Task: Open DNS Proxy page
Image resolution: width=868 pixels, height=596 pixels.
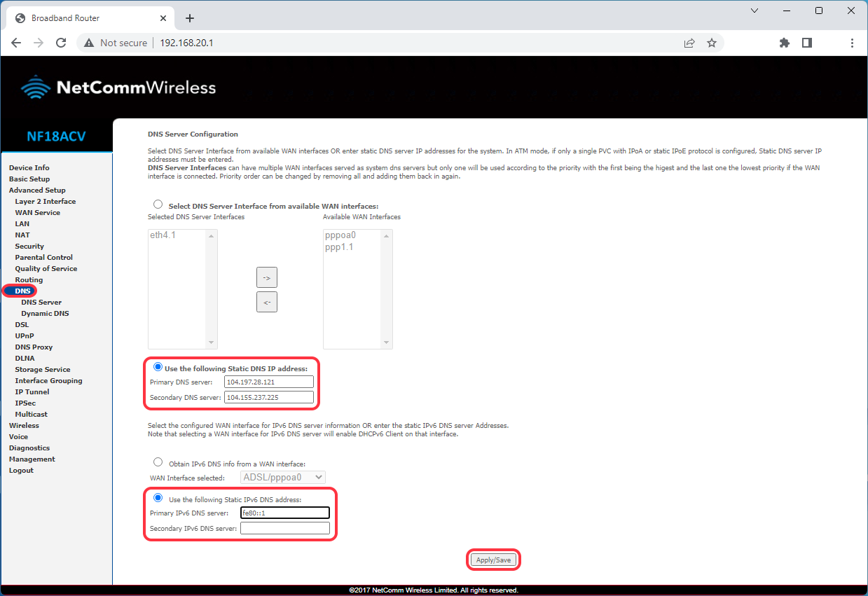Action: pyautogui.click(x=34, y=347)
